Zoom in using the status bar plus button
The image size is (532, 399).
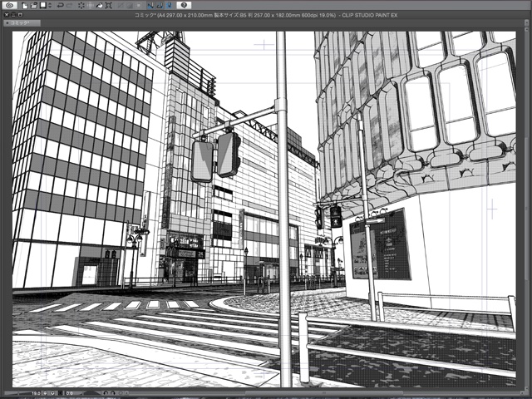[52, 393]
